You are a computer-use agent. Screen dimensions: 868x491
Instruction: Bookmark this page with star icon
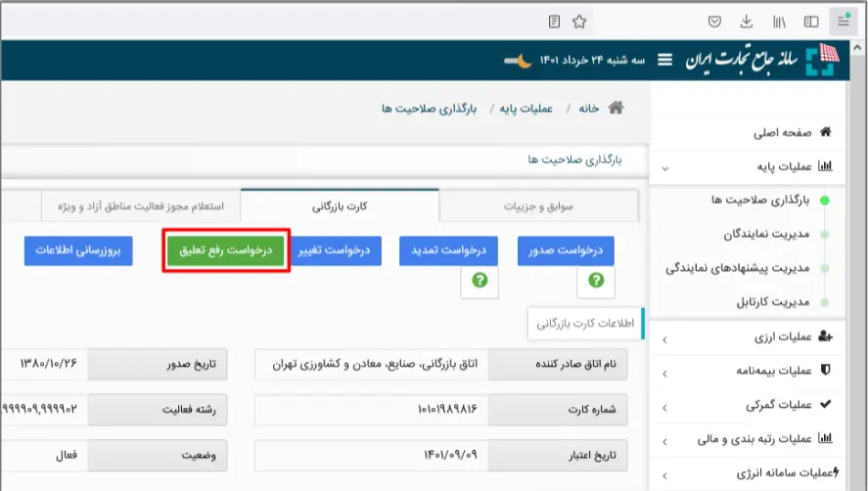click(579, 22)
